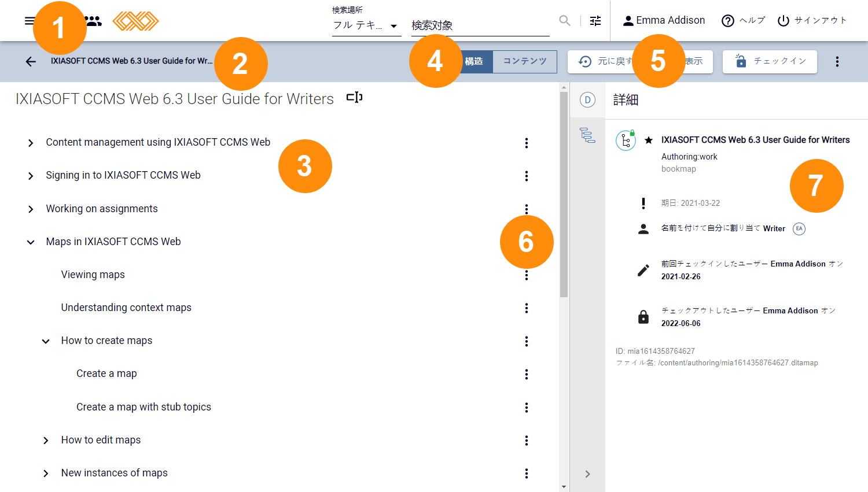Select the Create a map topic

(106, 373)
